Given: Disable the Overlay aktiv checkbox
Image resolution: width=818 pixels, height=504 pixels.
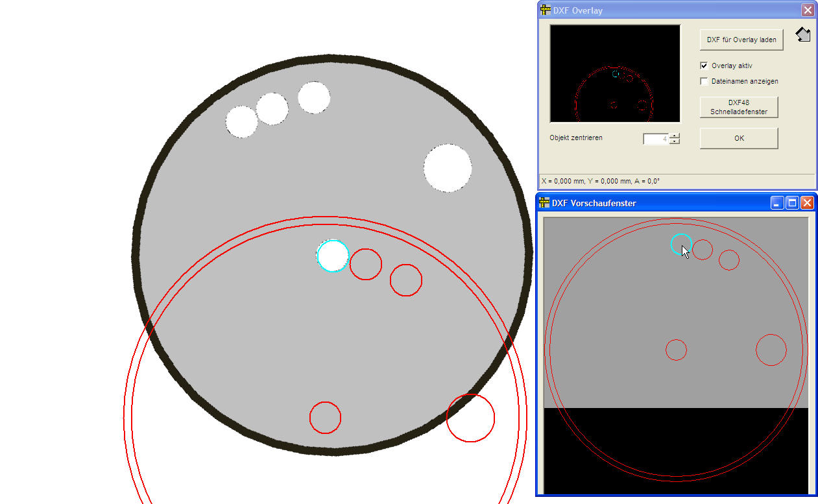Looking at the screenshot, I should (704, 66).
